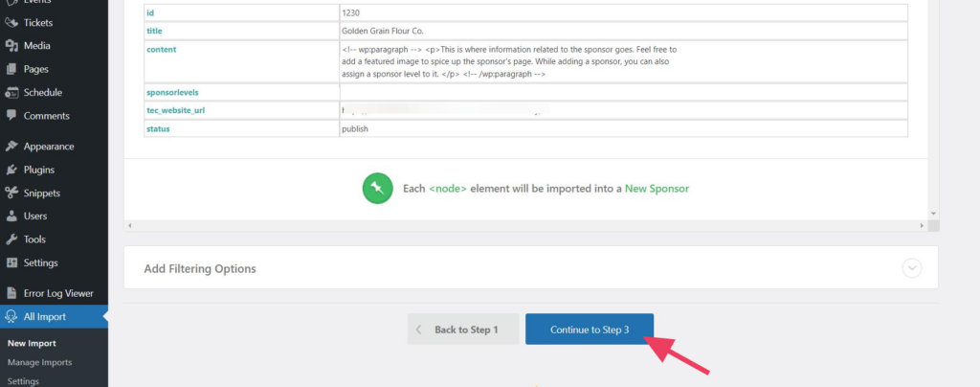Click the Comments bubble icon

(11, 116)
